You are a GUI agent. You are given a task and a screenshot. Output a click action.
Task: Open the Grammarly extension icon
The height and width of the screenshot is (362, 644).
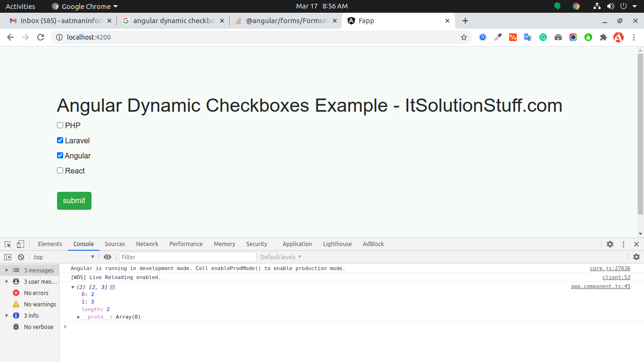point(543,37)
